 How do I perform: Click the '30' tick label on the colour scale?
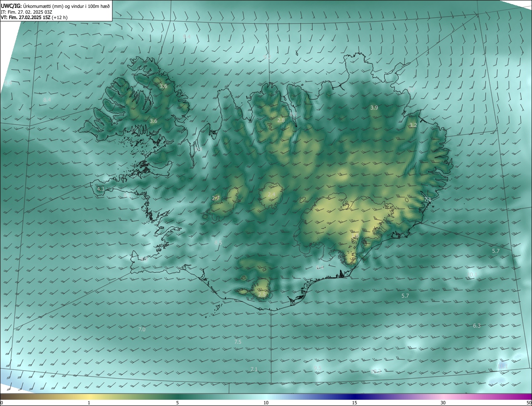[443, 403]
